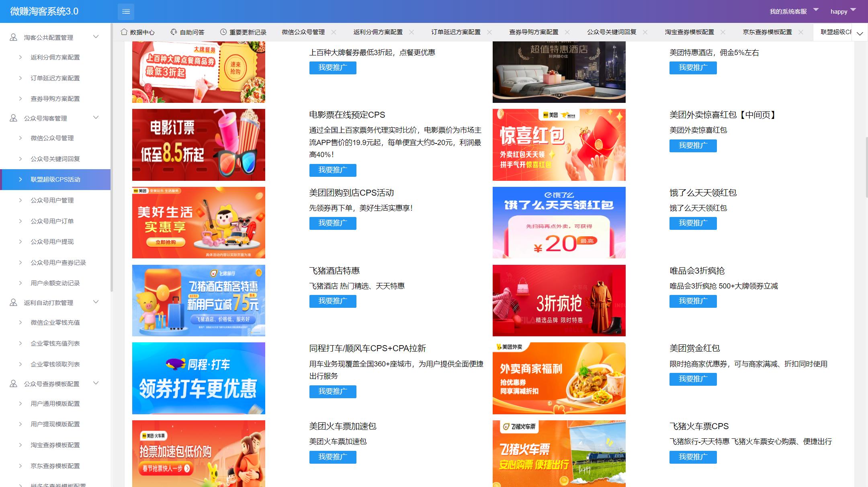Collapse the 公众号查券模板配置 menu group
868x487 pixels.
coord(55,383)
